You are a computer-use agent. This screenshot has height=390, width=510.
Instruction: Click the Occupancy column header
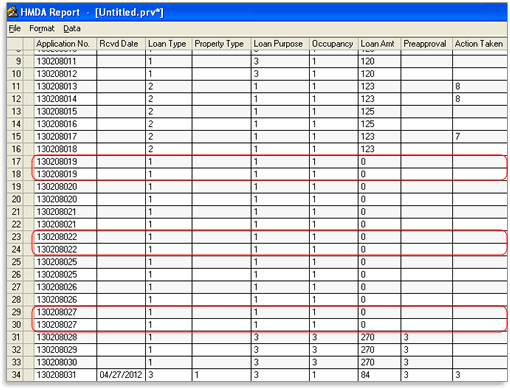tap(334, 44)
